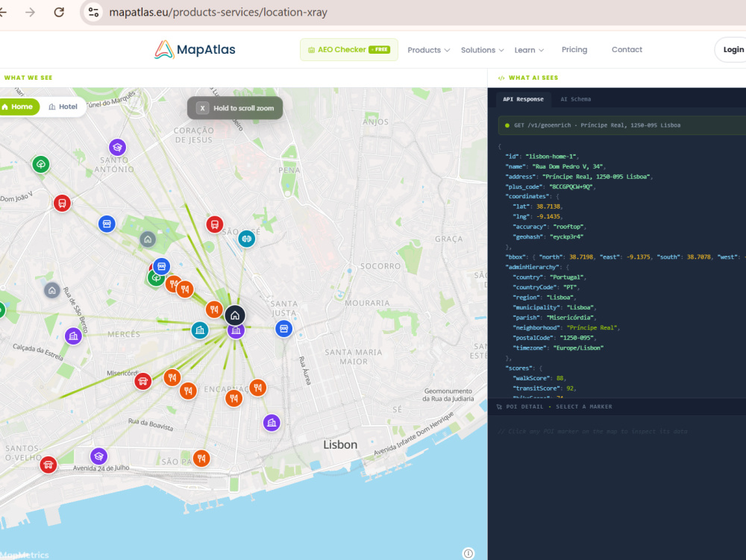
Task: Select the red transit marker beside Dom João V
Action: pyautogui.click(x=62, y=204)
